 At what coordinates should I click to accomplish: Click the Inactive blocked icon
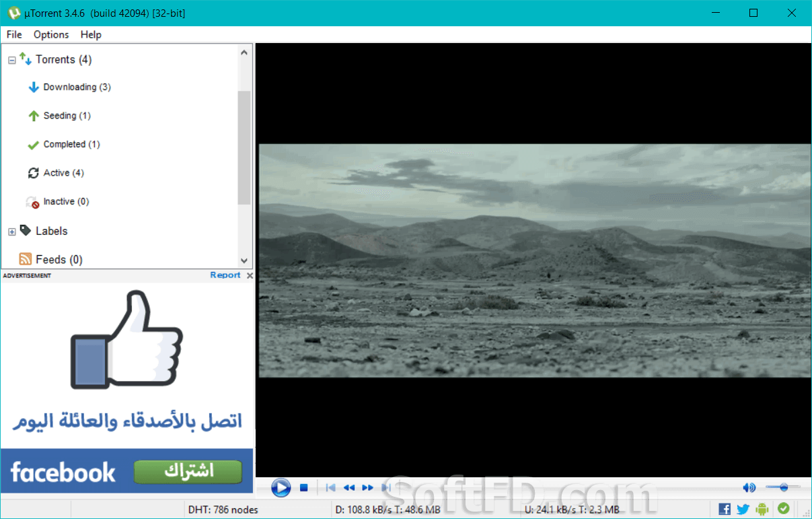[32, 202]
